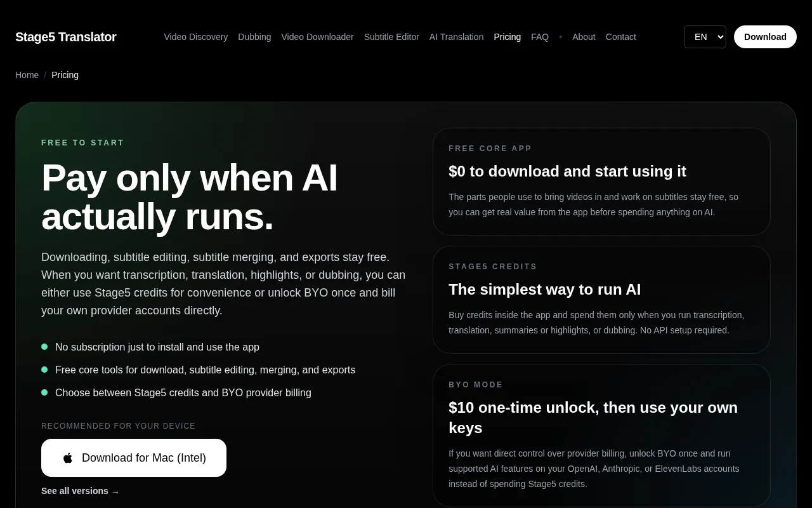The height and width of the screenshot is (508, 812).
Task: Click the Download for Mac (Intel) button
Action: pos(134,458)
